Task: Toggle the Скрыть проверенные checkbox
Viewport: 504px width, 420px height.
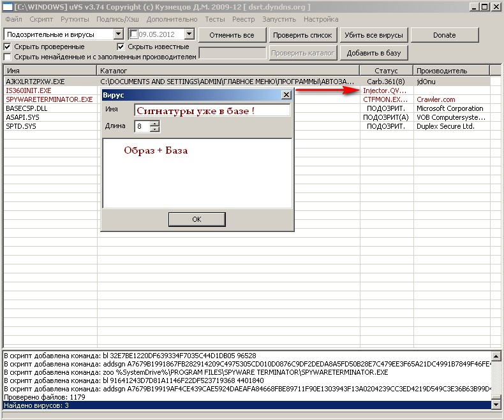Action: tap(8, 47)
